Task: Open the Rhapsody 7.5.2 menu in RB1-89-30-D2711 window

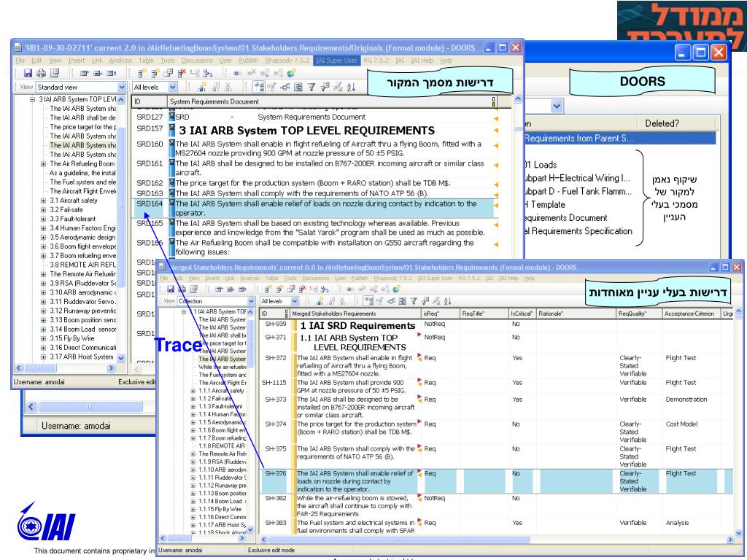Action: (x=287, y=61)
